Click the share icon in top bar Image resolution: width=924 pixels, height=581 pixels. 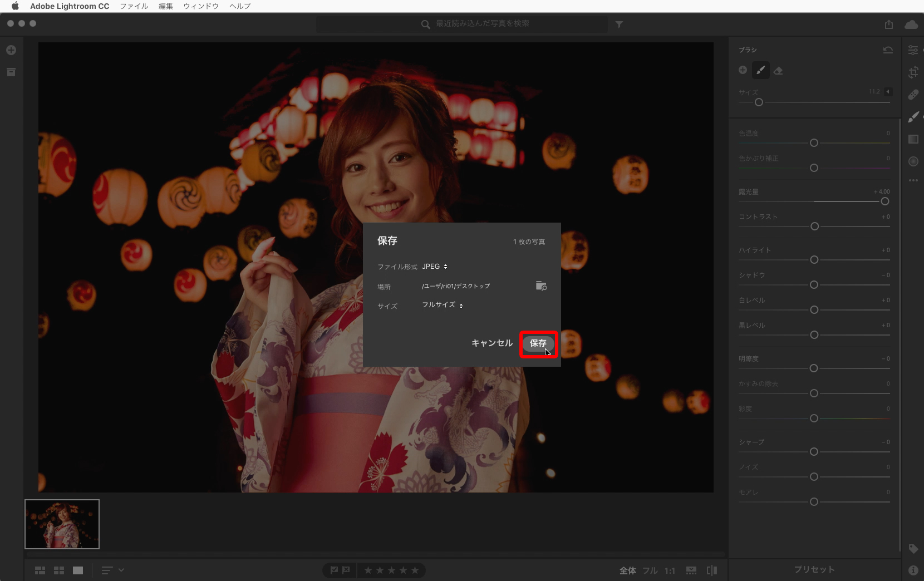888,24
